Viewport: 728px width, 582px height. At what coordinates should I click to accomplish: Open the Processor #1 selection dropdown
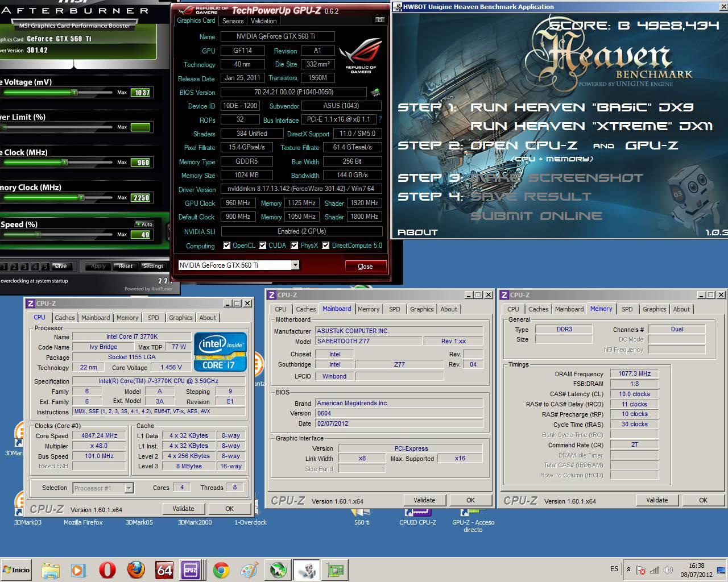(129, 488)
